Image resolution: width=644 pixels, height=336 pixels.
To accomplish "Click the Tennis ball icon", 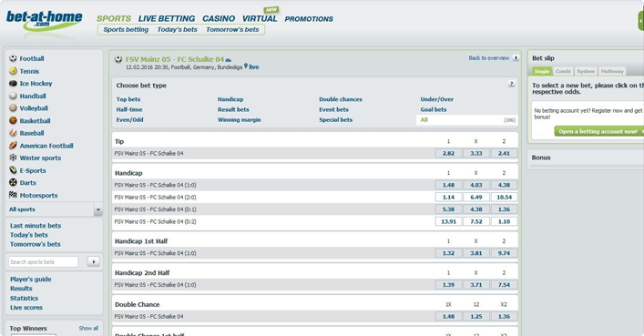I will 13,71.
